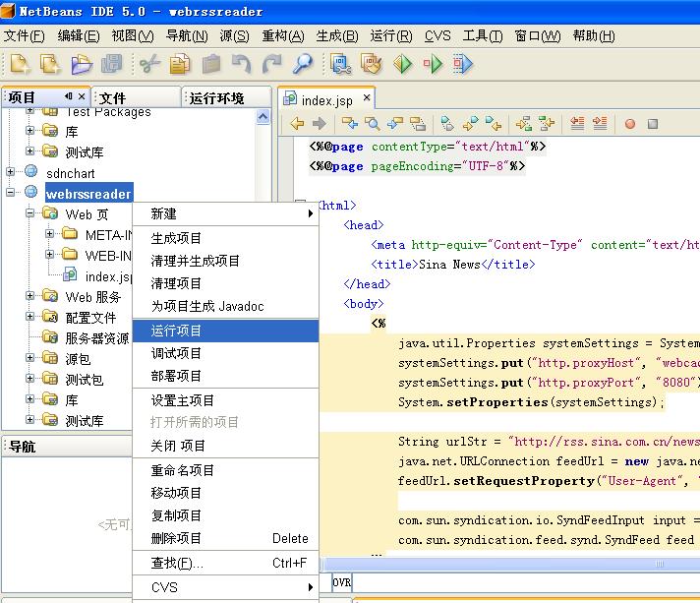
Task: Click the attach debugger toolbar icon
Action: pos(463,64)
